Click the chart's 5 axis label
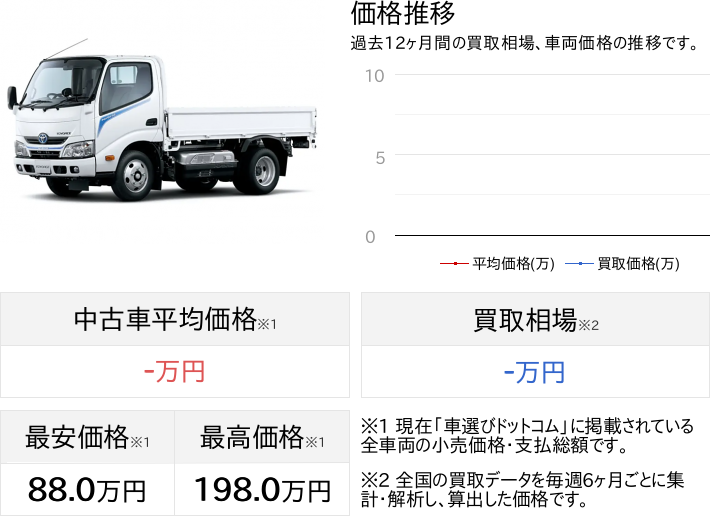Image resolution: width=710 pixels, height=516 pixels. click(x=380, y=158)
